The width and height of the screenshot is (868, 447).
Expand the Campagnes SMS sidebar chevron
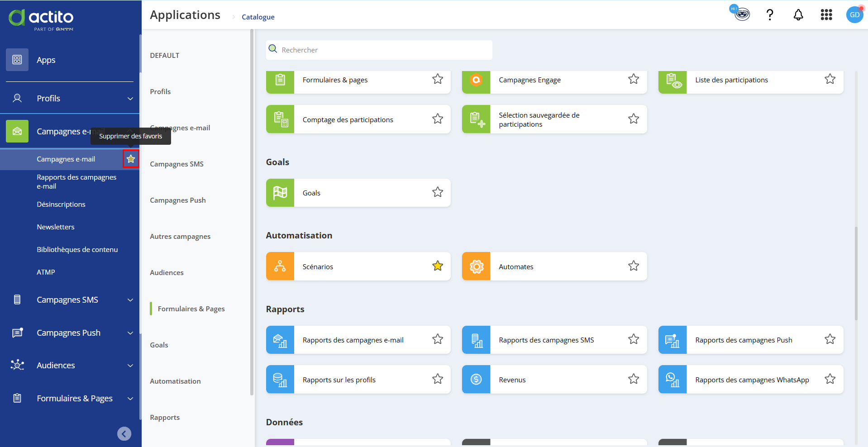tap(130, 300)
